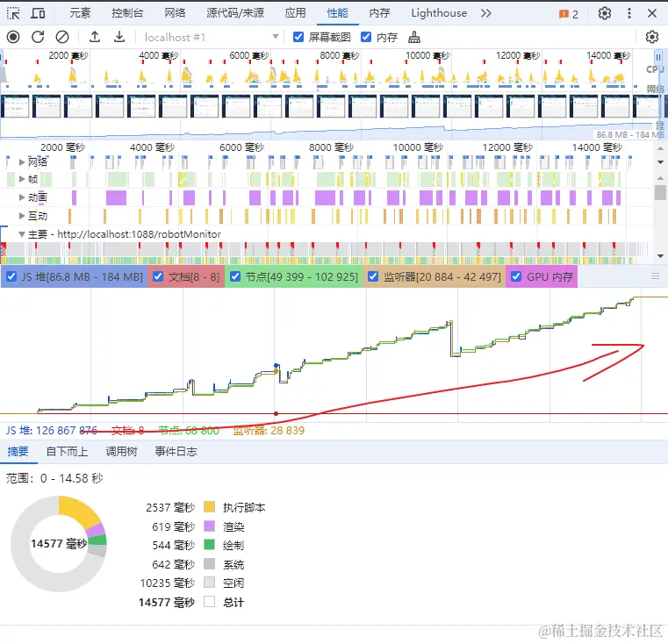Toggle the device toolbar icon
Screen dimensions: 668x644
38,14
